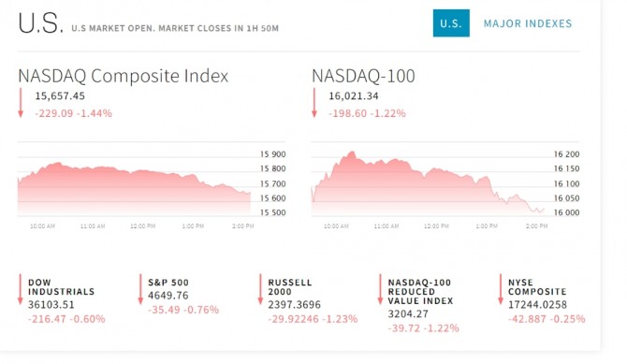
Task: Switch to Major Indexes tab
Action: [528, 23]
